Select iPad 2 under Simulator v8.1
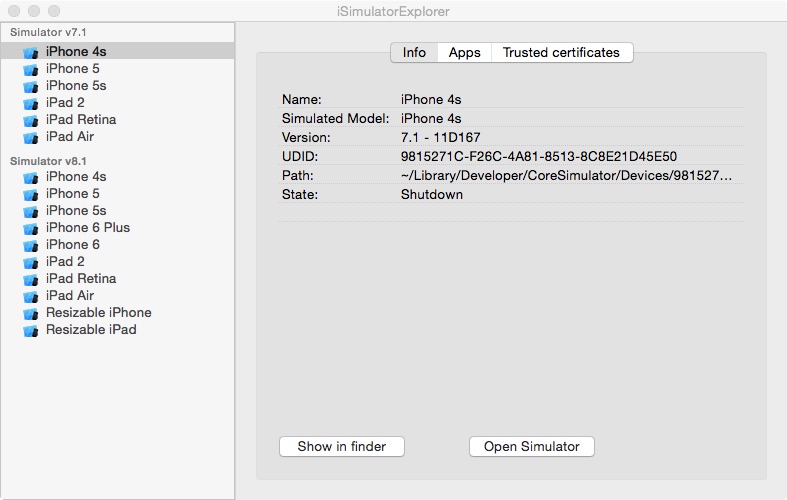Image resolution: width=787 pixels, height=500 pixels. click(117, 262)
